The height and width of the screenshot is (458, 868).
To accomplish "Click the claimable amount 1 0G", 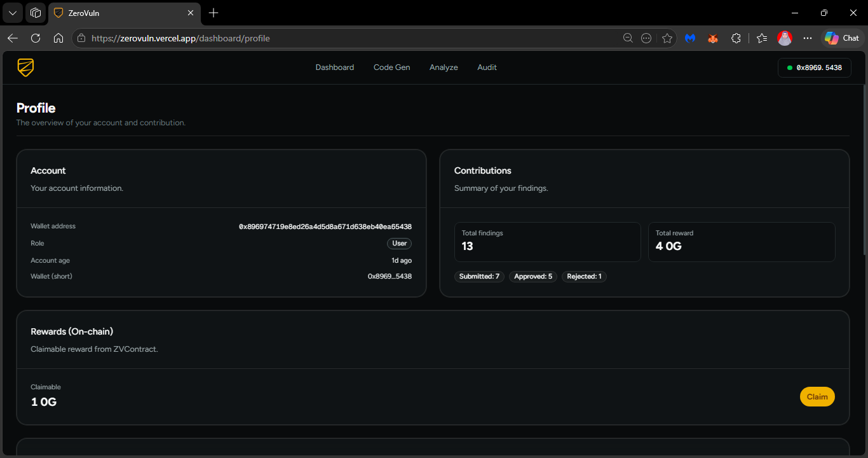I will click(44, 402).
